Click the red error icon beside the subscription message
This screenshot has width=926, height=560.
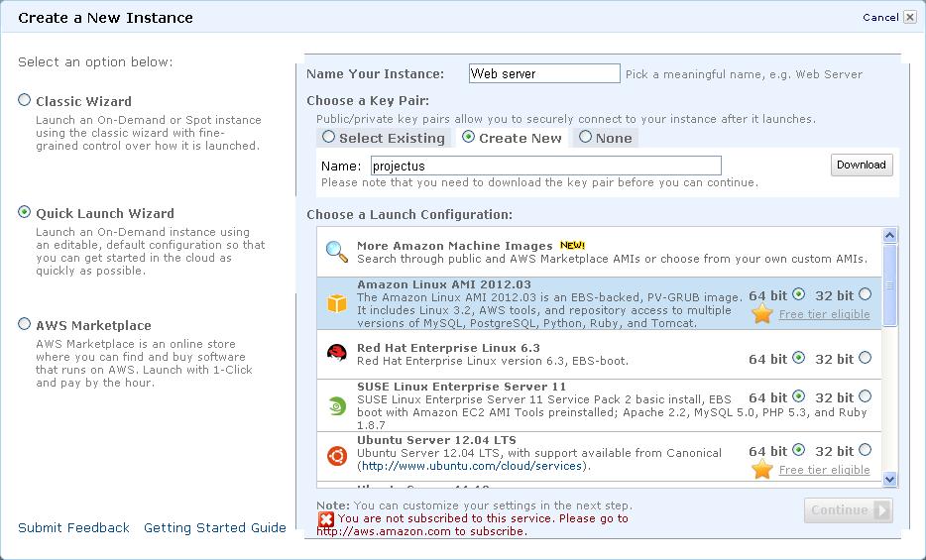click(326, 519)
